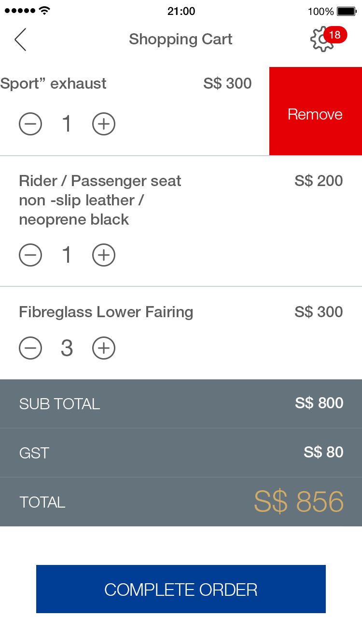Viewport: 362px width, 644px height.
Task: Open settings via the gear icon
Action: coord(320,40)
